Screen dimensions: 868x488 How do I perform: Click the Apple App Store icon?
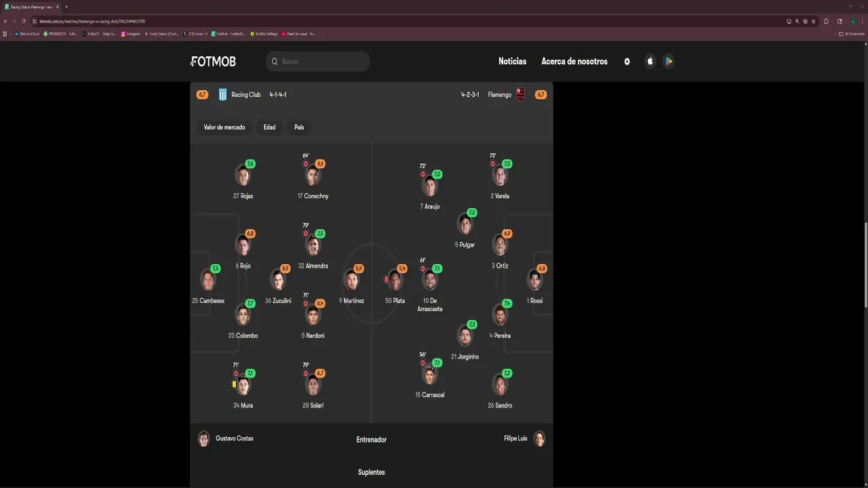point(650,62)
